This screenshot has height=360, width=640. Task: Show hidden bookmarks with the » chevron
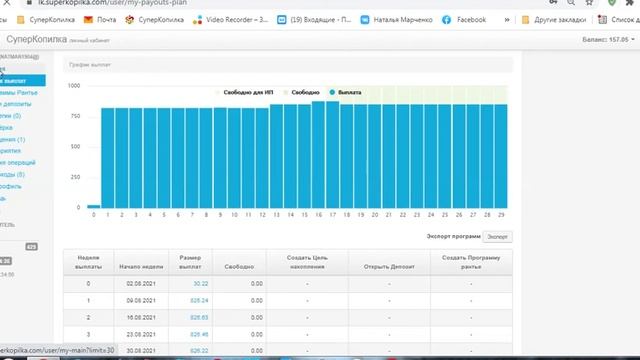(x=507, y=20)
